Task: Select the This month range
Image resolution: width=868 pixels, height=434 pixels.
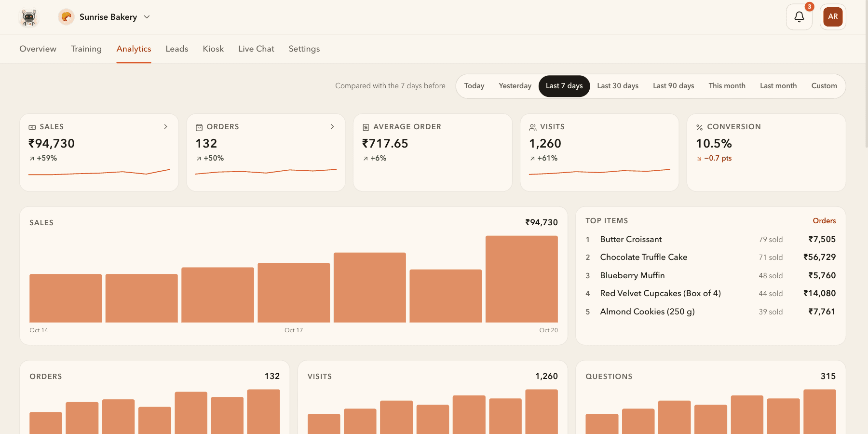Action: [727, 86]
